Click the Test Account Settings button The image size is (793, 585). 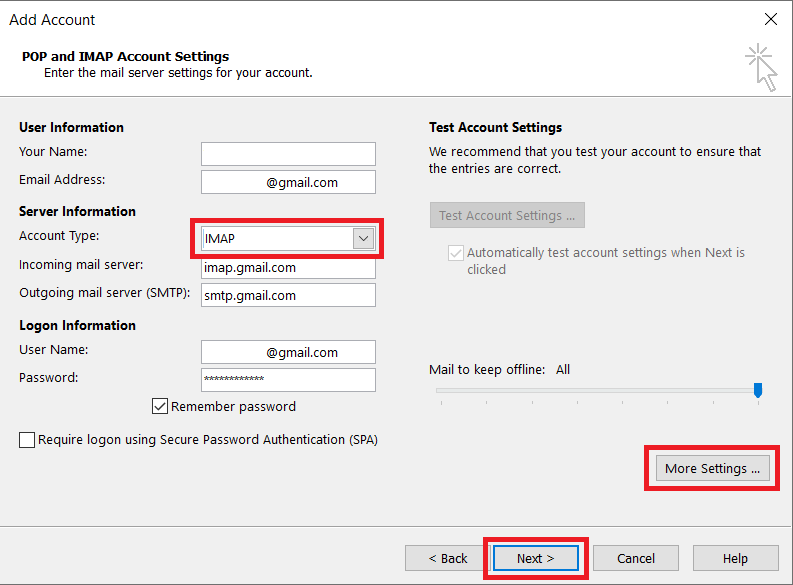click(x=507, y=215)
